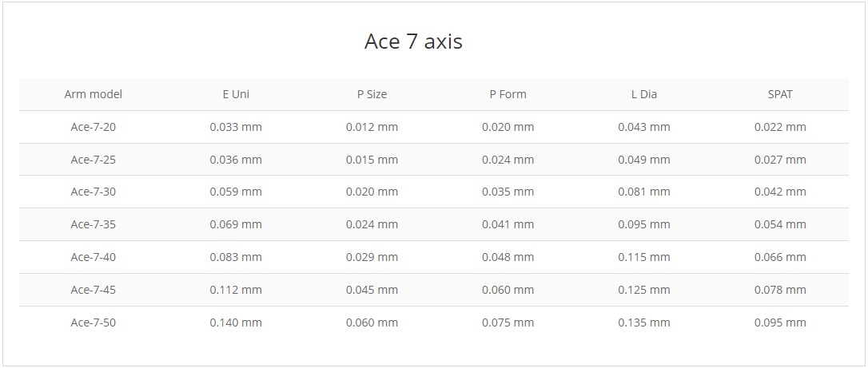Choose the Ace-7-35 row label
This screenshot has height=368, width=868.
pyautogui.click(x=93, y=224)
